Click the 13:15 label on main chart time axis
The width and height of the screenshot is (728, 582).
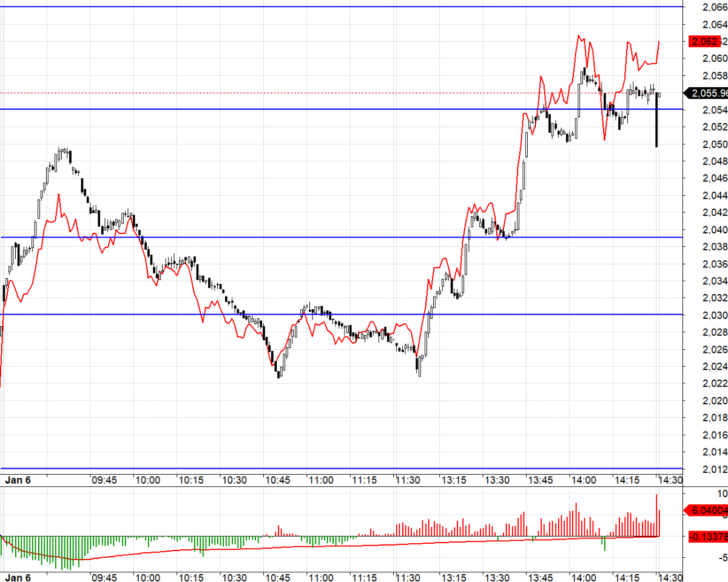pos(453,480)
